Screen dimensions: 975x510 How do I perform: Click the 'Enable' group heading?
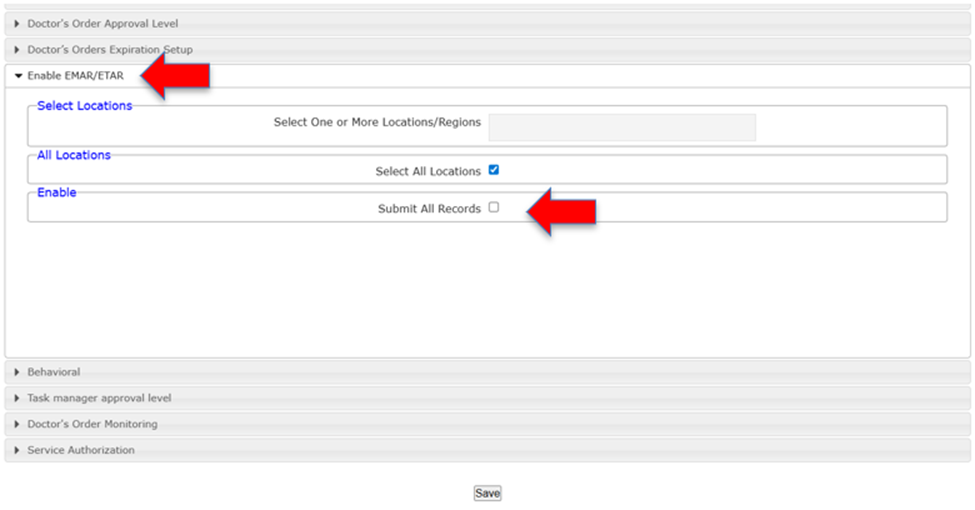tap(57, 192)
